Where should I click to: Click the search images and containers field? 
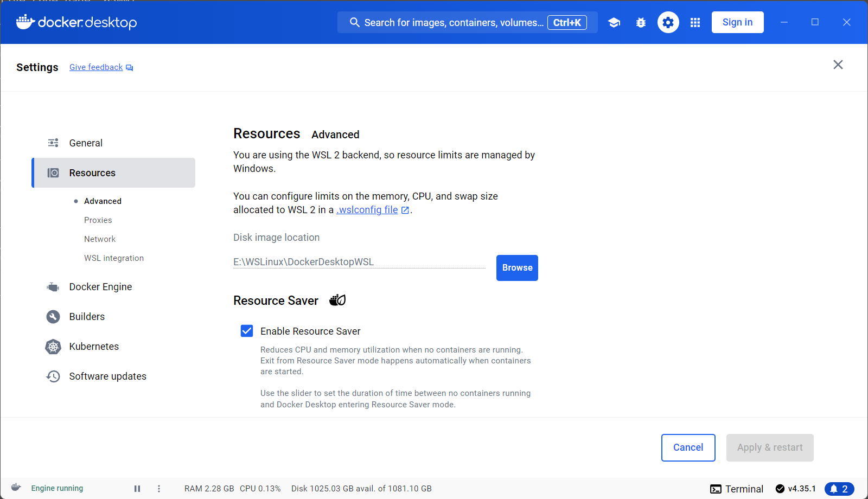[x=468, y=22]
